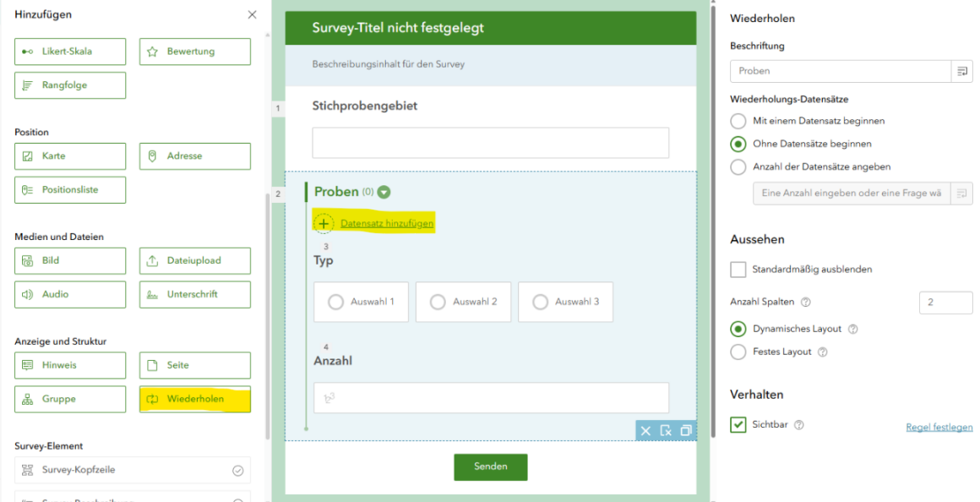Click the Stichprobengebiet question label

[x=365, y=106]
